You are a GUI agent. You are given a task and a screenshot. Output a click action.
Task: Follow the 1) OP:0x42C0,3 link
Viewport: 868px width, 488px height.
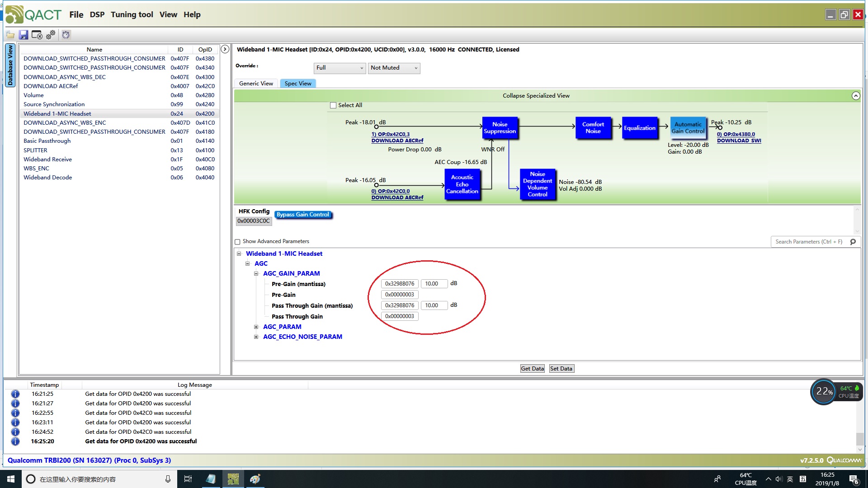pos(391,135)
